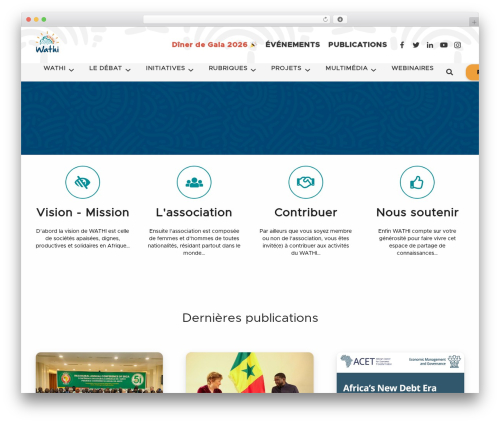
Task: Expand the LE DÉBAT menu chevron
Action: coord(128,70)
